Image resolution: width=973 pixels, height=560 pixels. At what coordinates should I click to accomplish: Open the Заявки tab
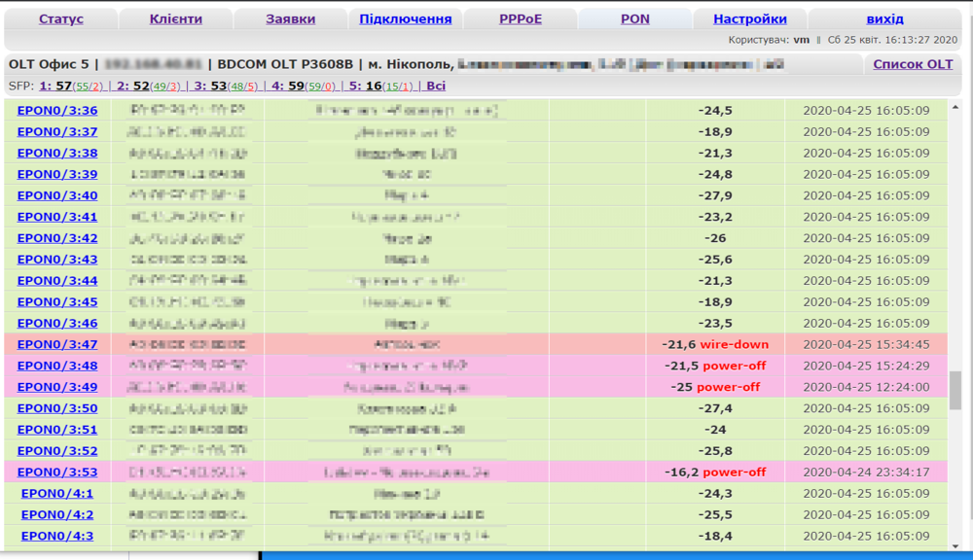pyautogui.click(x=290, y=19)
